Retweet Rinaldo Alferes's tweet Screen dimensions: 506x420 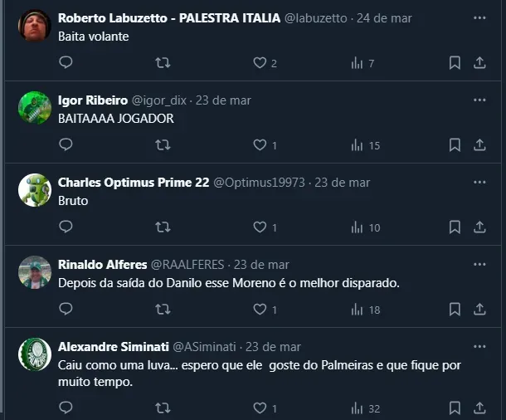163,310
